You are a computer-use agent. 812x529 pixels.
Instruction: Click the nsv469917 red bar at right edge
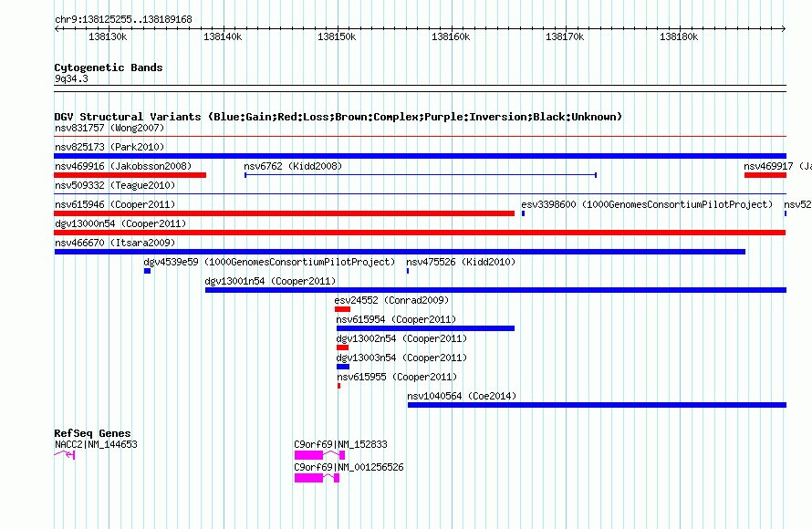click(x=765, y=175)
